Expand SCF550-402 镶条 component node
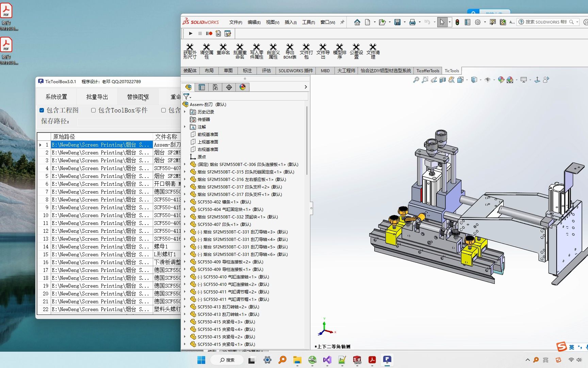 (x=185, y=202)
